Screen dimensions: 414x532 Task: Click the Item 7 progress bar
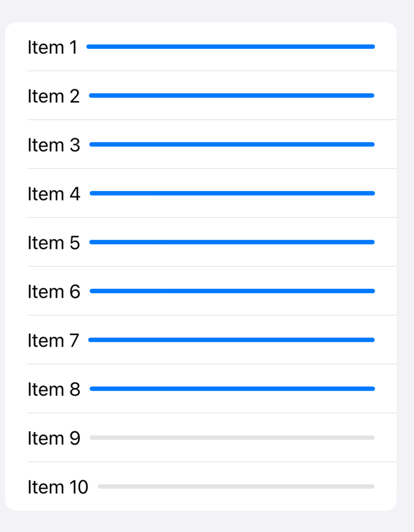tap(231, 340)
